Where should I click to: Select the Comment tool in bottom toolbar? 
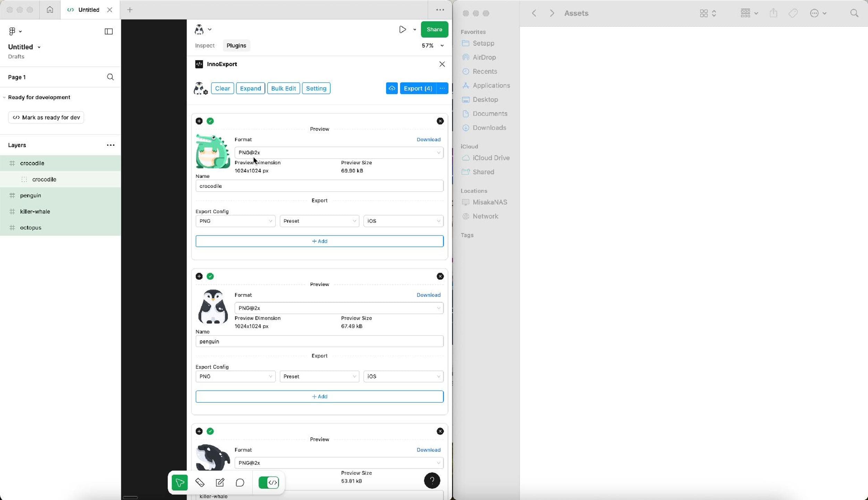240,482
